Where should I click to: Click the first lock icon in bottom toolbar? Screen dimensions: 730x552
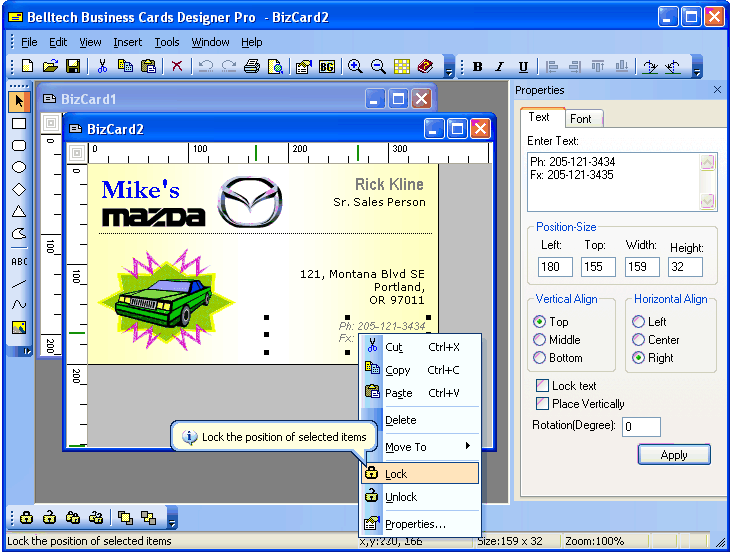pyautogui.click(x=27, y=518)
